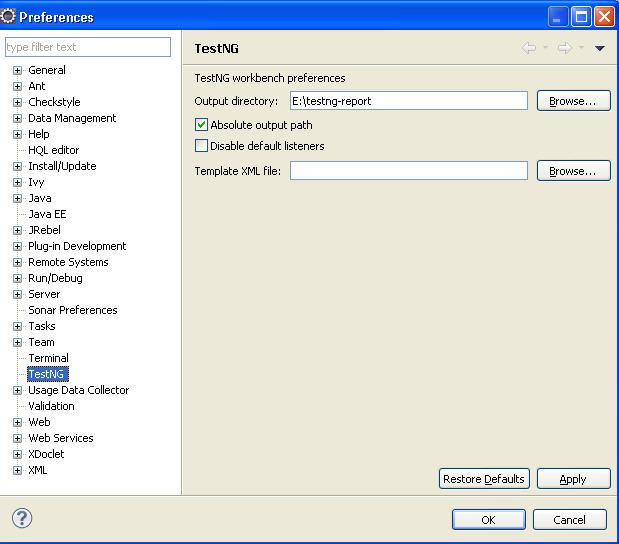Viewport: 619px width, 544px height.
Task: Click Restore Defaults button
Action: pyautogui.click(x=484, y=478)
